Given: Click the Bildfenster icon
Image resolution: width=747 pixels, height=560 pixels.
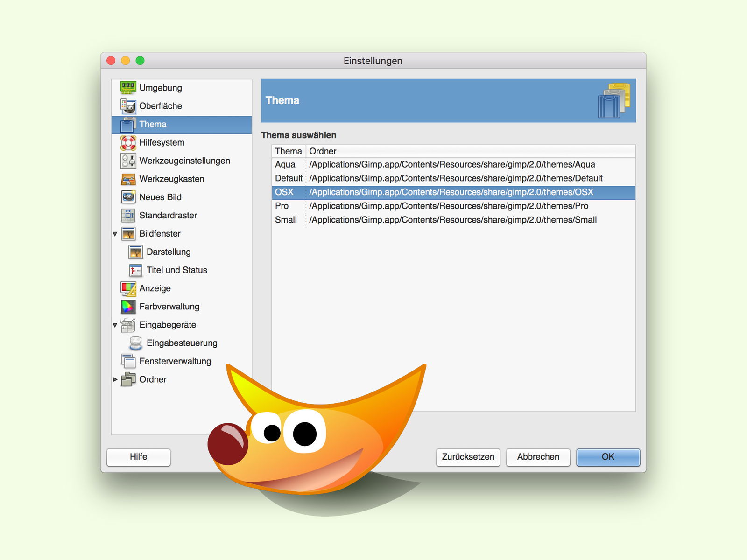Looking at the screenshot, I should (x=128, y=233).
